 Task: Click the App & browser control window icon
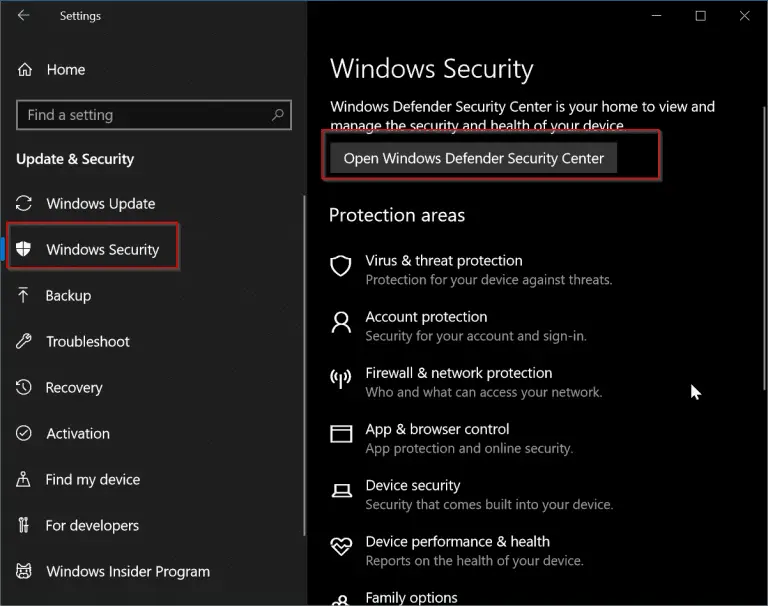[x=341, y=434]
